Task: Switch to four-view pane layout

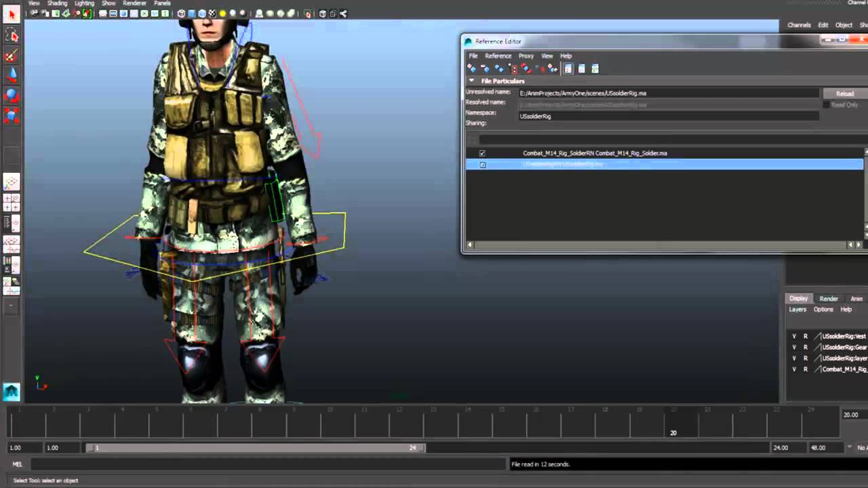Action: coord(12,203)
